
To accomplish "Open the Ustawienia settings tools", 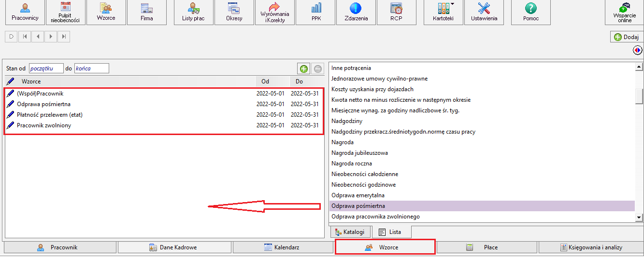I will (484, 13).
